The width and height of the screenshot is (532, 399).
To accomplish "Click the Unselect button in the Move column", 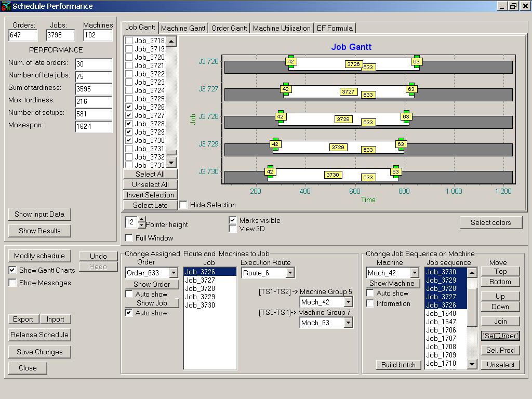I will point(500,365).
